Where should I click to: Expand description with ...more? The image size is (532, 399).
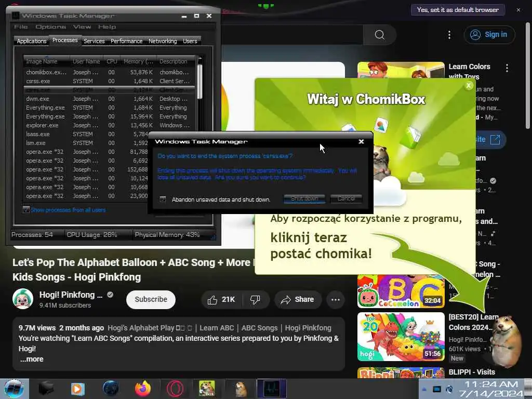click(32, 359)
